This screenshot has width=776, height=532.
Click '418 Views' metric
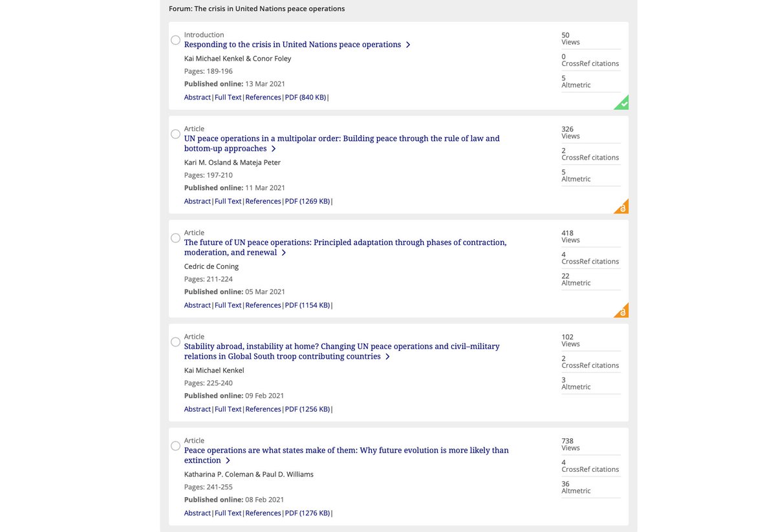571,237
